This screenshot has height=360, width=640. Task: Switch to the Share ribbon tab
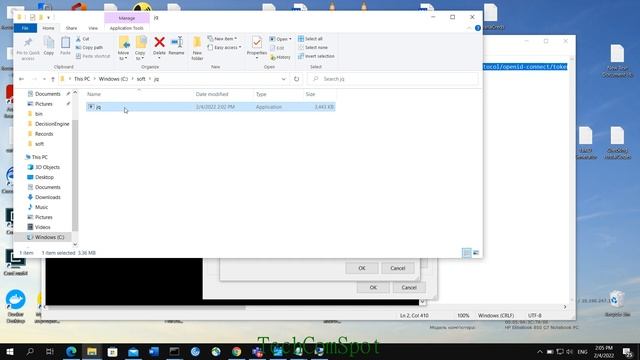[71, 28]
